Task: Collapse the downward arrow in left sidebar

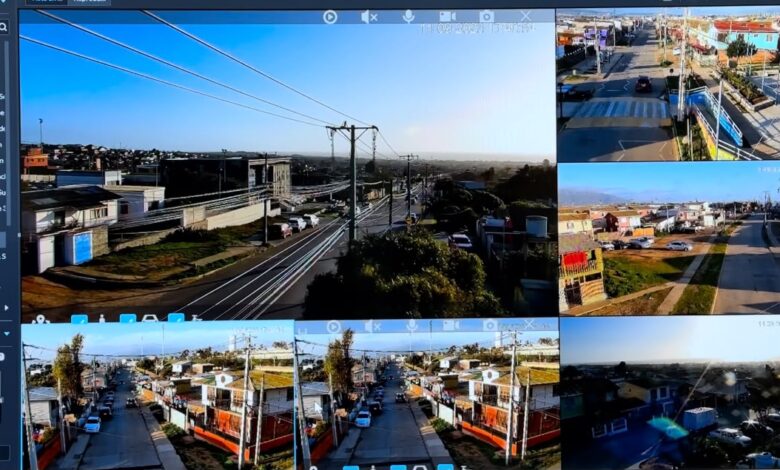Action: [6, 334]
